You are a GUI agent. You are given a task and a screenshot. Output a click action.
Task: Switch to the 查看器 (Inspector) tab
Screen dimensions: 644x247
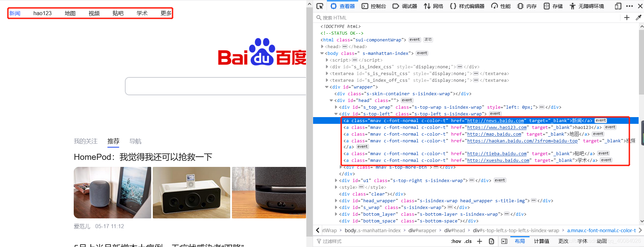[x=343, y=6]
